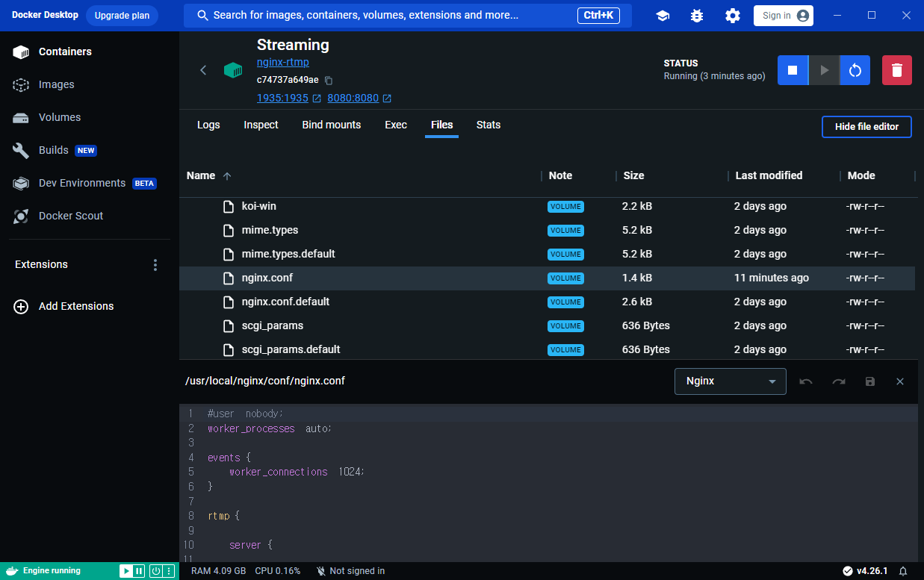This screenshot has height=580, width=924.
Task: Open the Troubleshoot bug icon
Action: (x=697, y=16)
